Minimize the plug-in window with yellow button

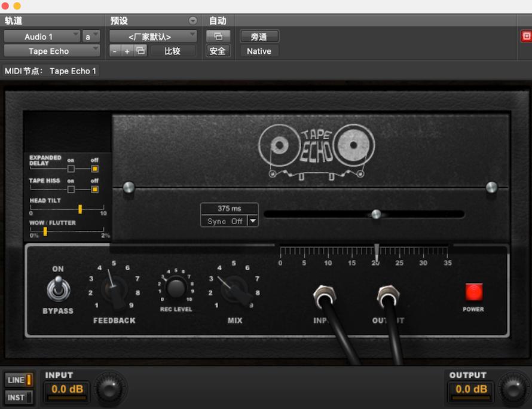(17, 5)
